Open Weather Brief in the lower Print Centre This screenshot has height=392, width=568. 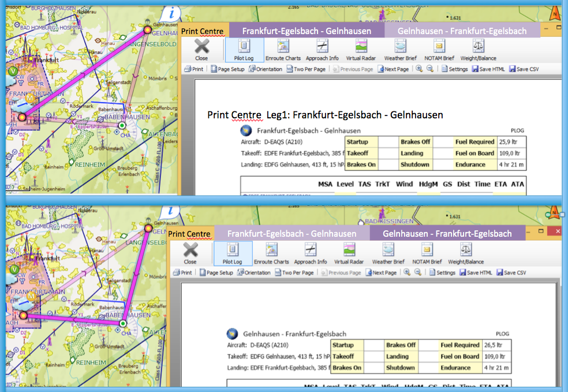point(388,253)
